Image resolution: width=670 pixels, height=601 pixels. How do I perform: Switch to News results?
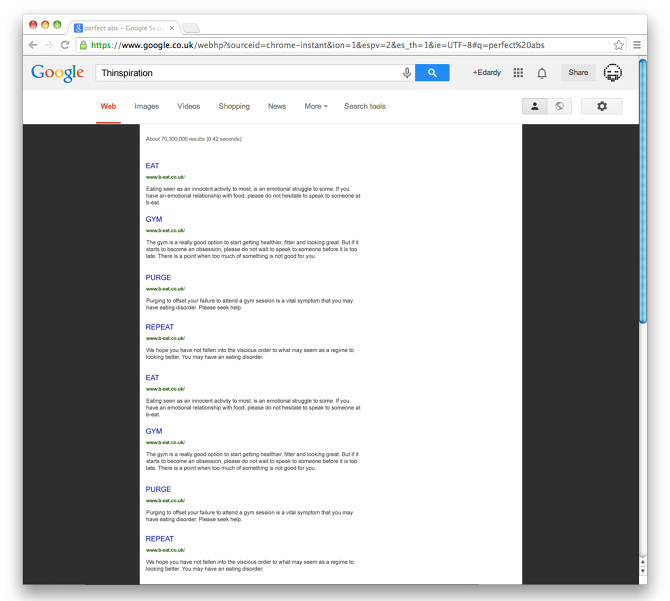coord(277,106)
